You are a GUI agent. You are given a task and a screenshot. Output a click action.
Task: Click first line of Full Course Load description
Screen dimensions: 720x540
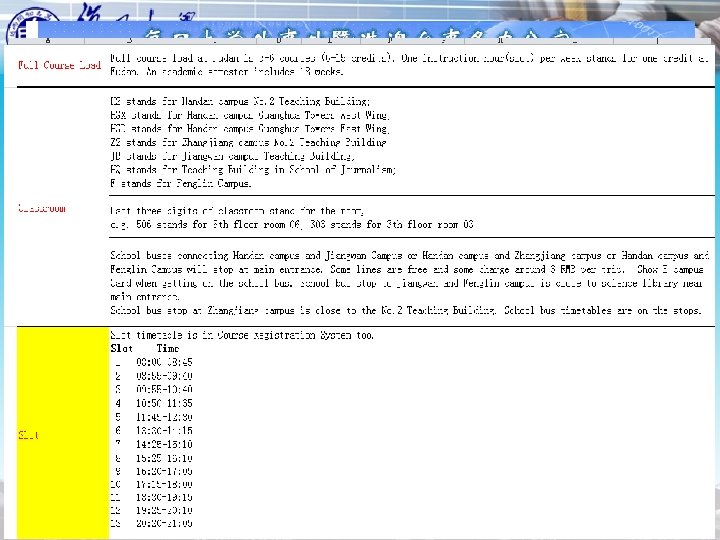coord(410,58)
